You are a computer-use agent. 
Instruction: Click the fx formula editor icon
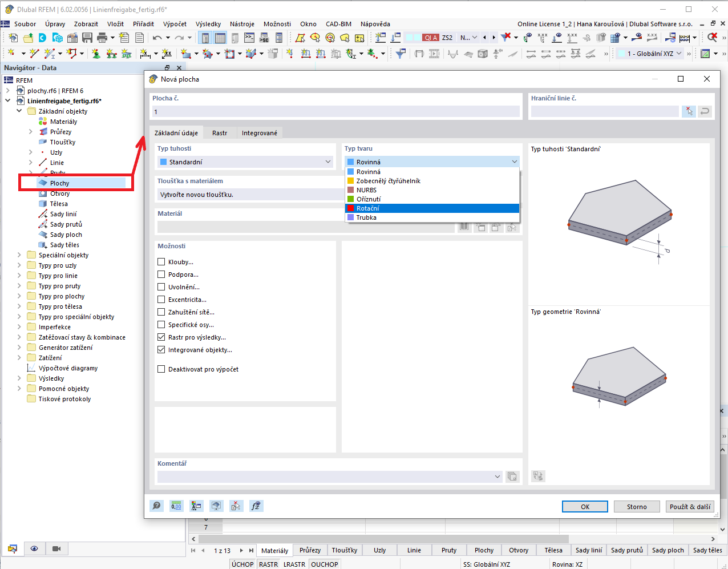click(256, 506)
